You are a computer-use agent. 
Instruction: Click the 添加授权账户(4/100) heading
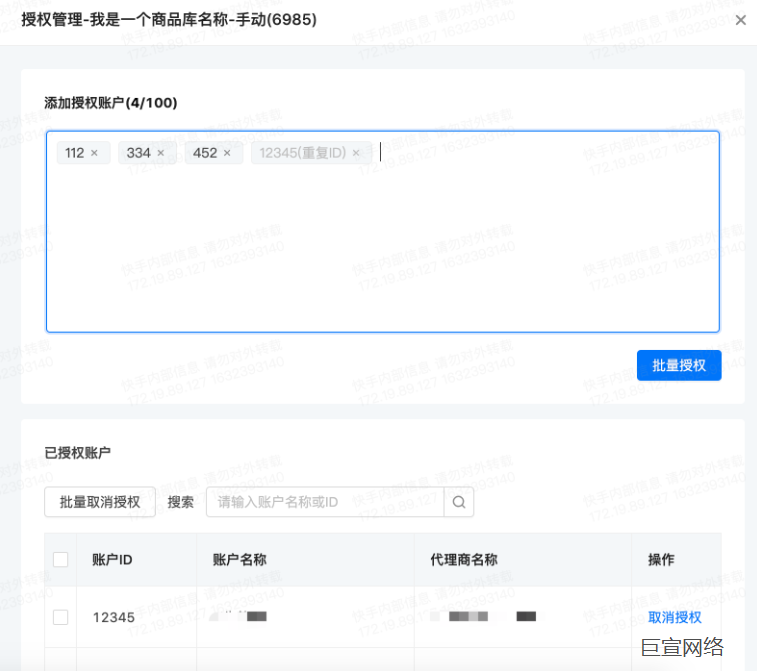(111, 103)
